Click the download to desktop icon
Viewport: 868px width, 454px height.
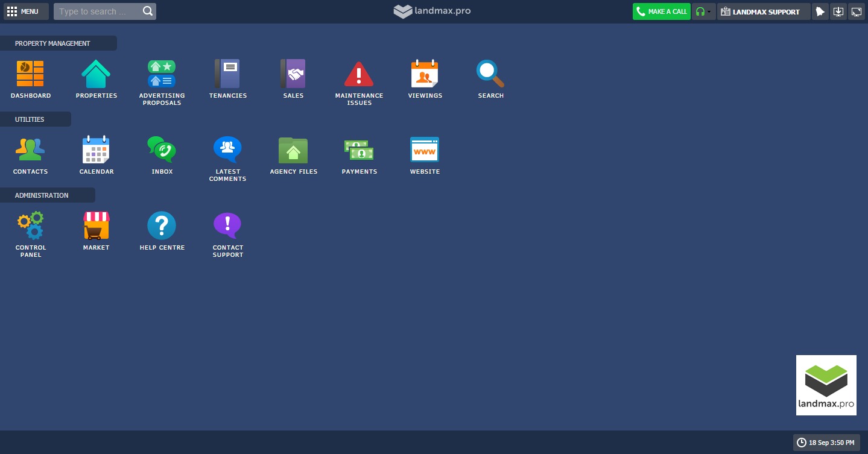pos(838,11)
